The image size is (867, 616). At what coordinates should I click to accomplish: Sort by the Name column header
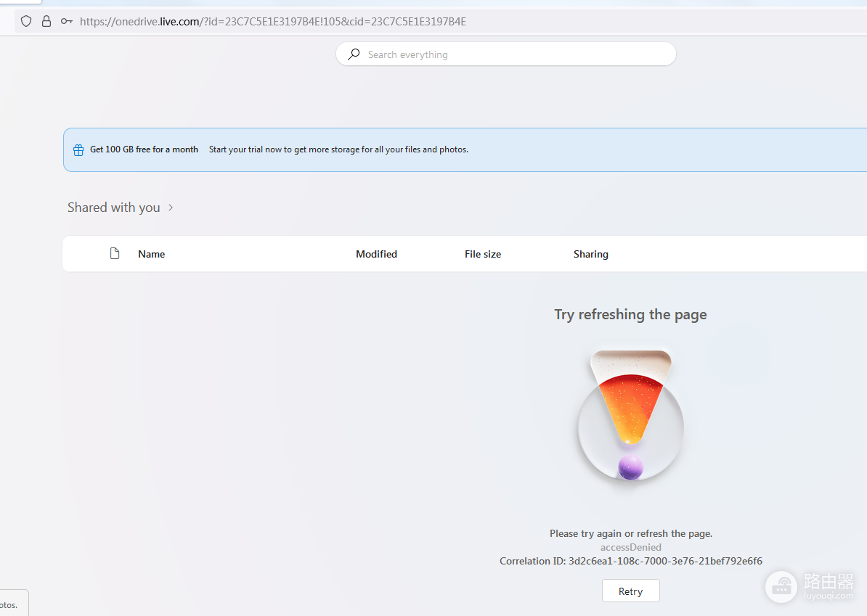(x=152, y=254)
